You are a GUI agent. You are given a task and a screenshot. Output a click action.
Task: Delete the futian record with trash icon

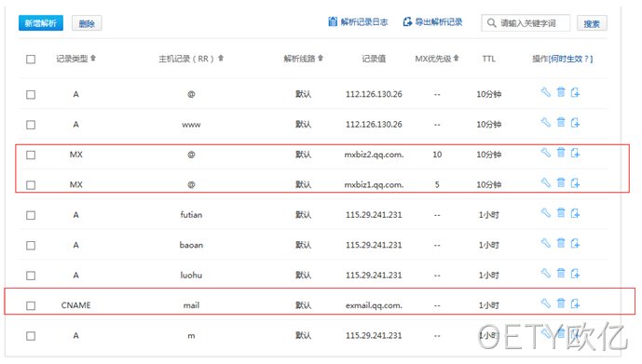tap(561, 212)
